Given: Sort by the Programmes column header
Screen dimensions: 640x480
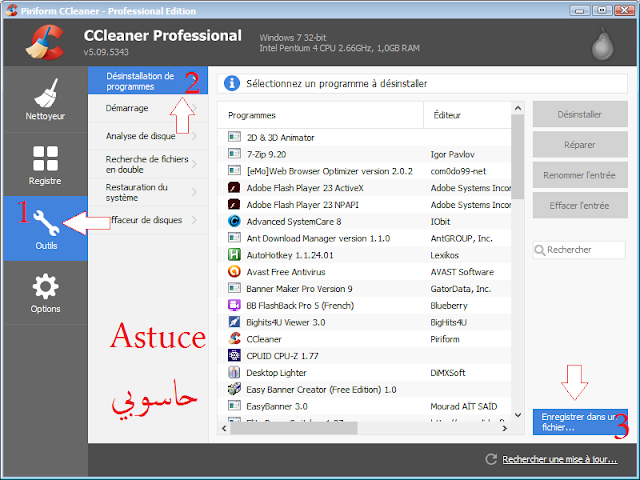Looking at the screenshot, I should 321,115.
